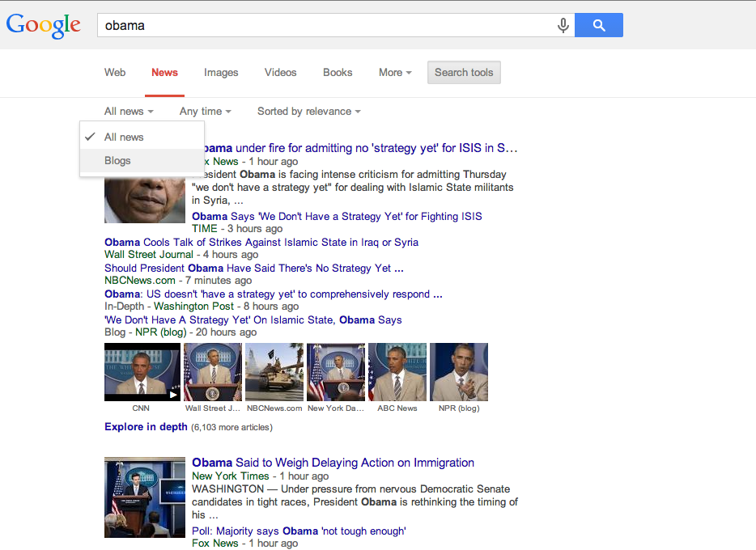Click play icon on CNN video thumbnail
756x550 pixels.
(x=173, y=395)
